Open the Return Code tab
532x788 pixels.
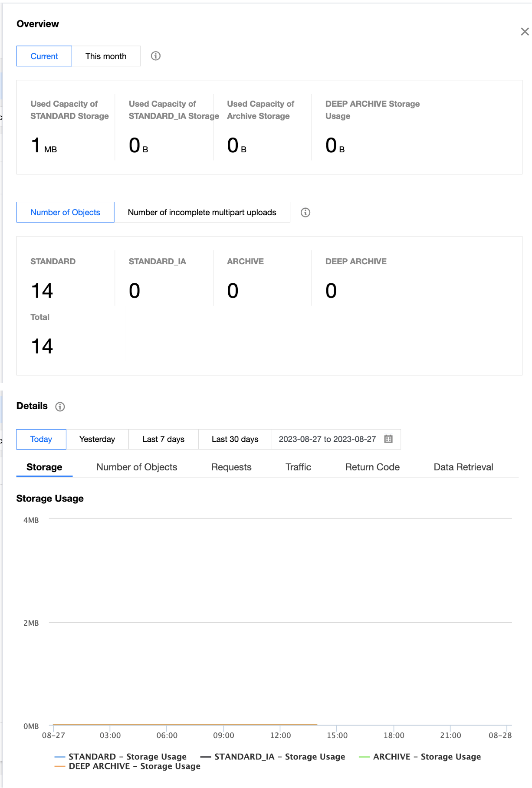pyautogui.click(x=372, y=467)
